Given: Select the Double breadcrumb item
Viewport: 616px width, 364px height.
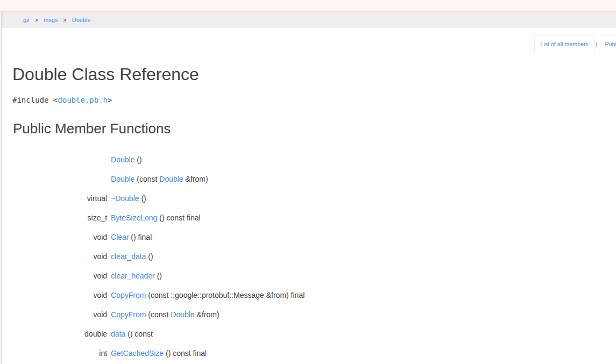Looking at the screenshot, I should 81,20.
